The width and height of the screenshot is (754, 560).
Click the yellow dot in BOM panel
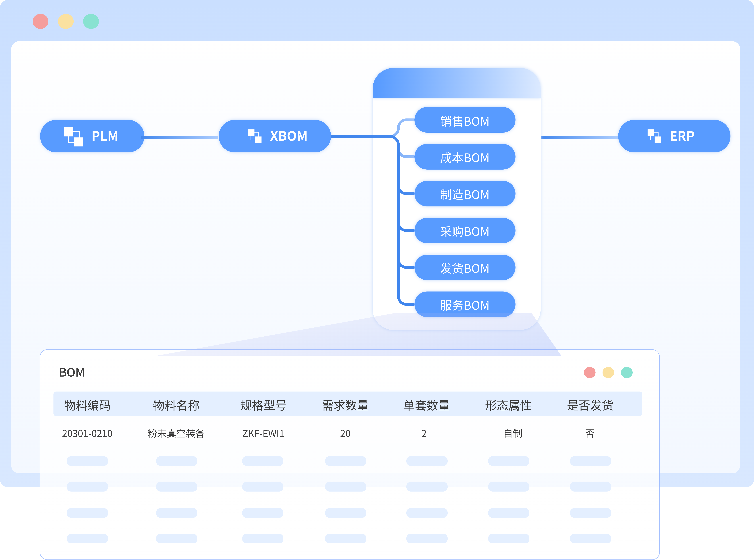[608, 372]
